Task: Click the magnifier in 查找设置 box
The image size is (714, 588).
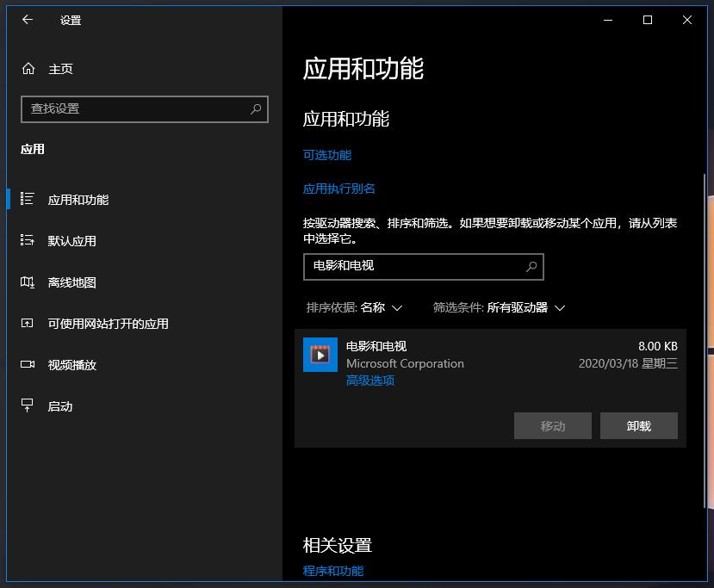Action: click(256, 109)
